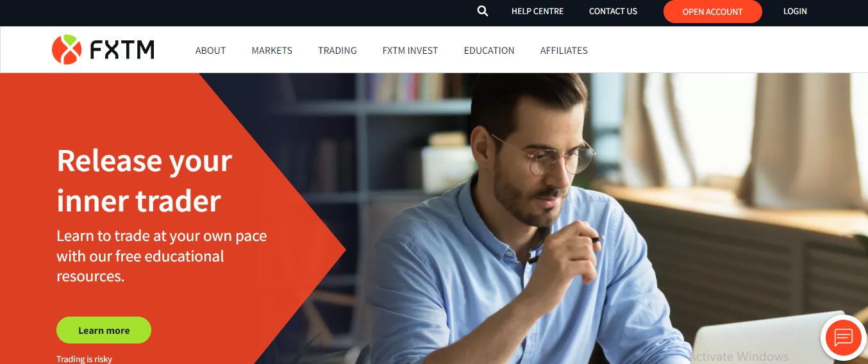Open the search magnifier icon

tap(483, 11)
